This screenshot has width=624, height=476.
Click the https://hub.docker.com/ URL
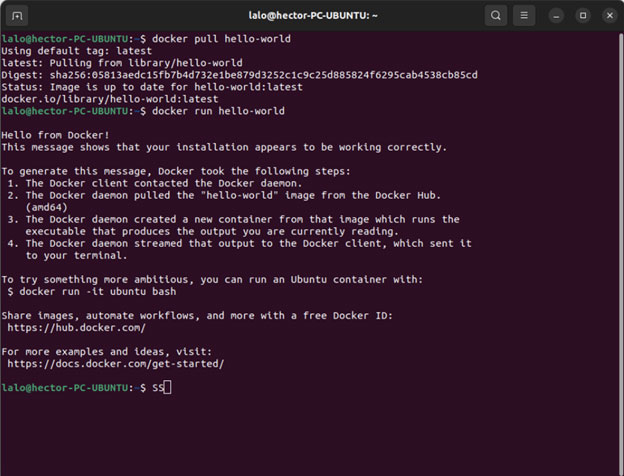[76, 328]
